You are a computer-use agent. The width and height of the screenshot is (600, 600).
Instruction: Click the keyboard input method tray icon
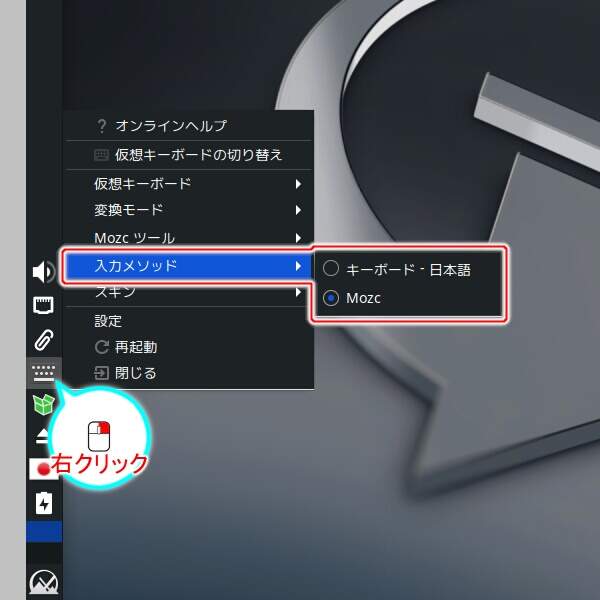point(44,373)
